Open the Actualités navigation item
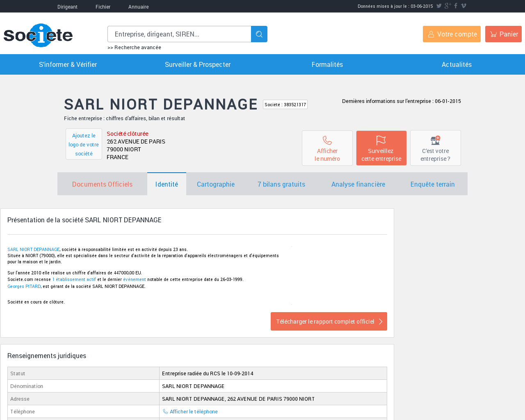525x420 pixels. [457, 64]
